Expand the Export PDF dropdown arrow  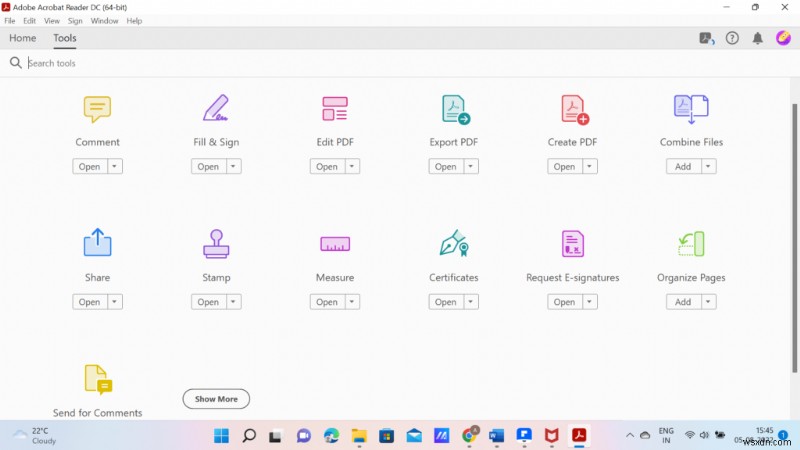point(470,166)
